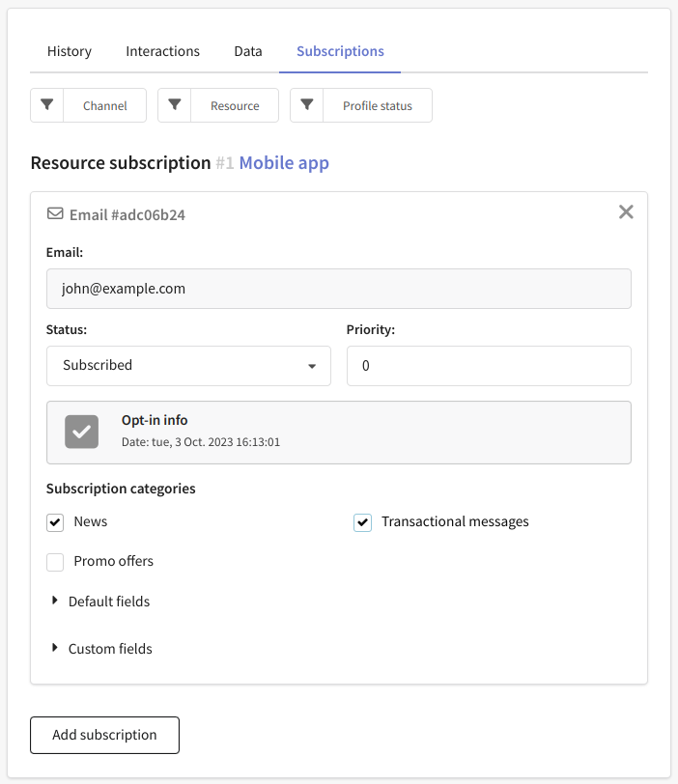
Task: Click the funnel icon beside Profile status
Action: [307, 105]
